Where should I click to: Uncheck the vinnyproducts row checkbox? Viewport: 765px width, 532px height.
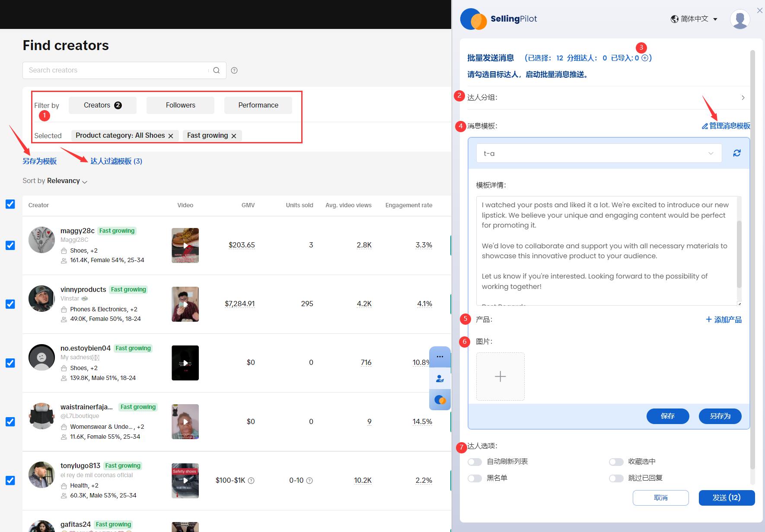coord(10,304)
